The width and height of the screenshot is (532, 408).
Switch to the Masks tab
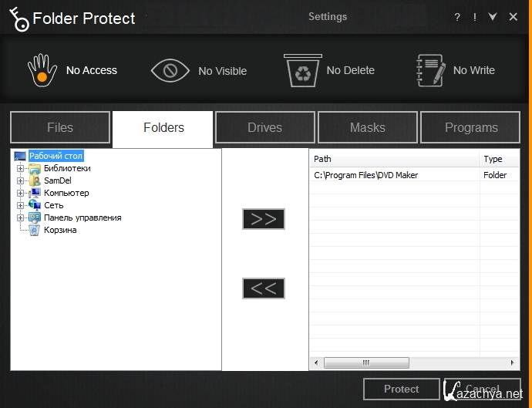point(368,128)
